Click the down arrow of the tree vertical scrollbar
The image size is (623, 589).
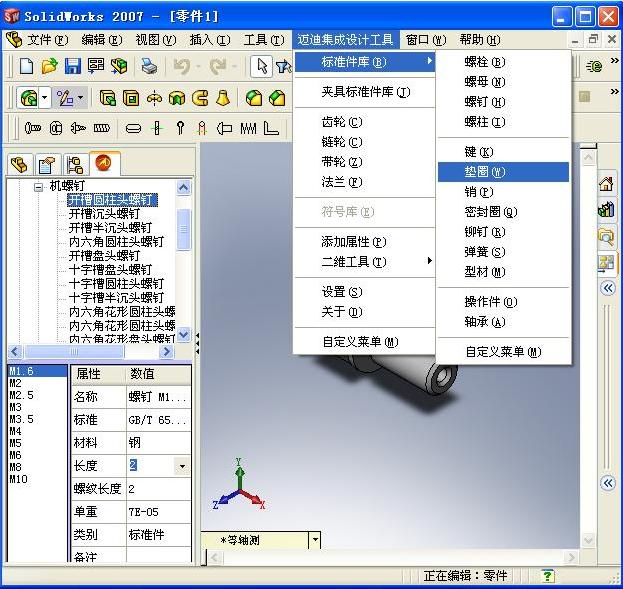click(x=183, y=335)
